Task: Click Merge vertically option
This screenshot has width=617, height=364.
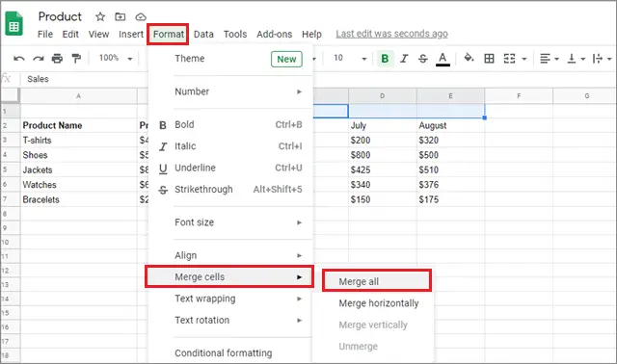Action: (373, 325)
